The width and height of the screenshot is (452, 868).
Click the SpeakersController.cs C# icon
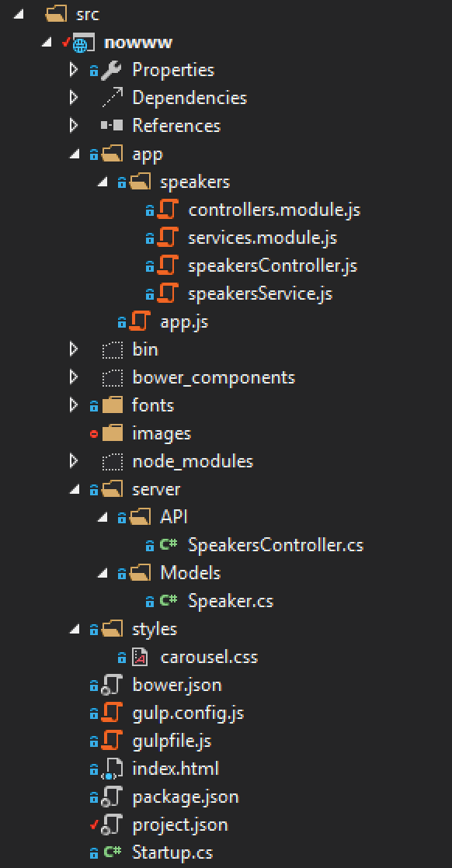pos(169,544)
